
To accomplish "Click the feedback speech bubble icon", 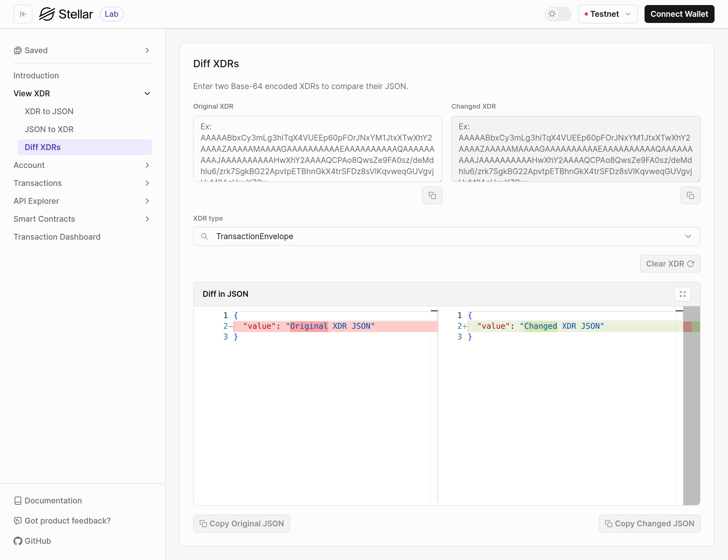I will click(x=18, y=520).
